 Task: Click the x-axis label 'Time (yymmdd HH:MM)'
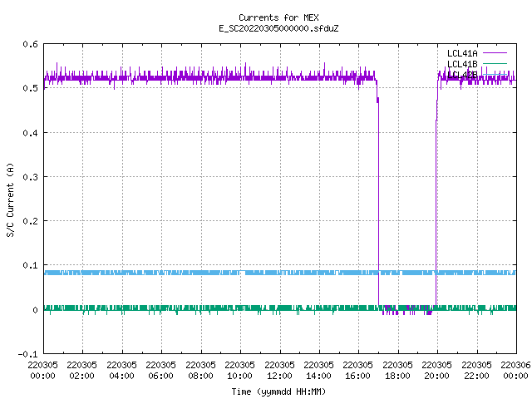(x=278, y=392)
